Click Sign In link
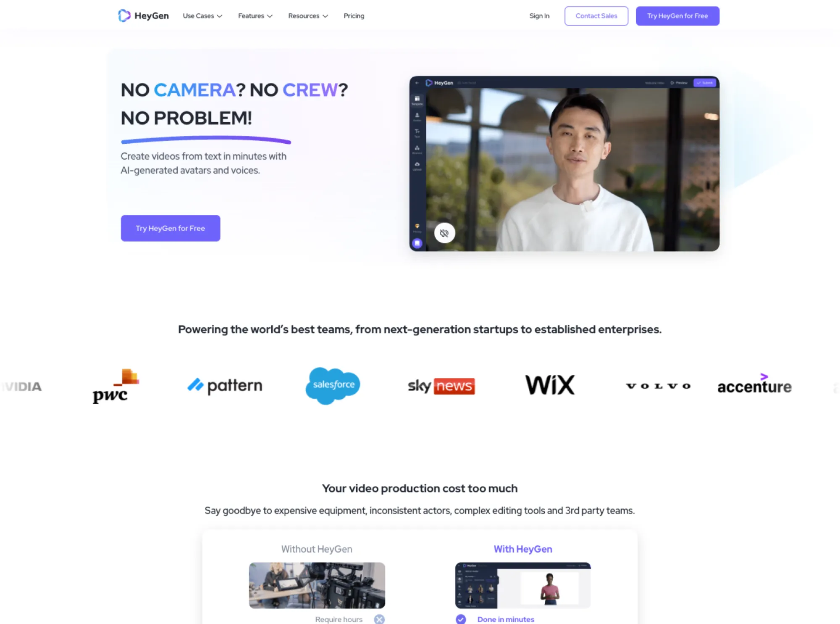 [x=538, y=16]
